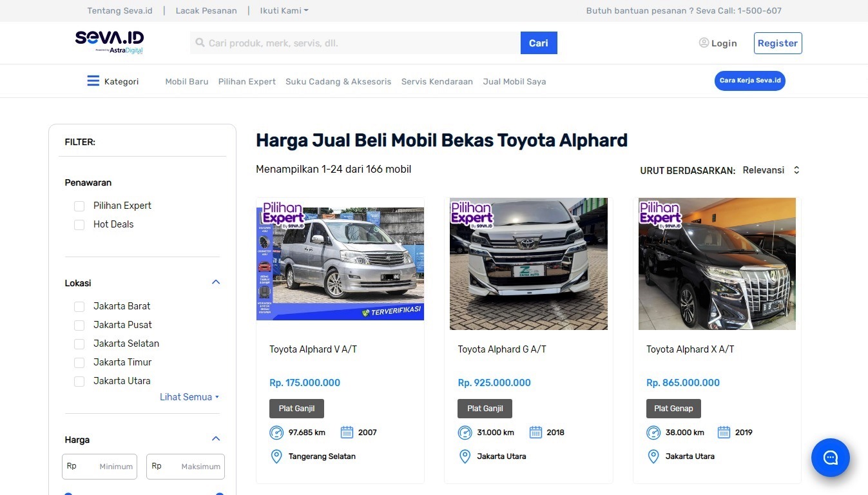Check the Jakarta Selatan location filter
868x495 pixels.
coord(79,344)
